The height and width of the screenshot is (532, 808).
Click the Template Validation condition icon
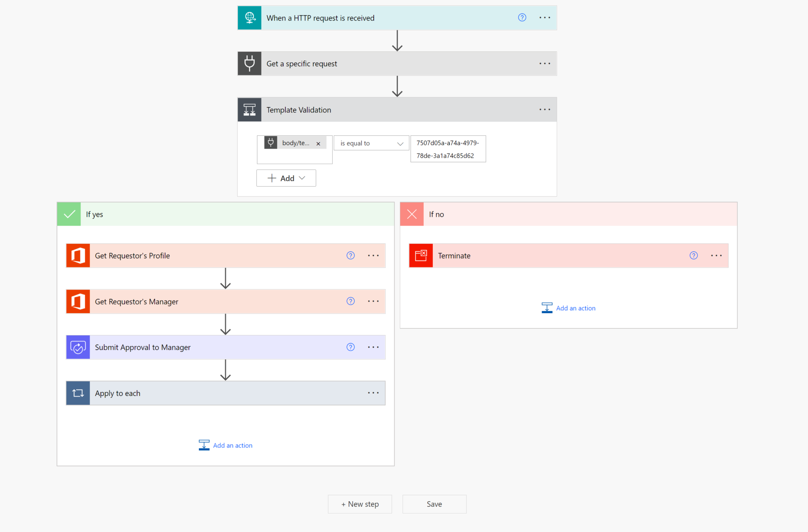[249, 109]
